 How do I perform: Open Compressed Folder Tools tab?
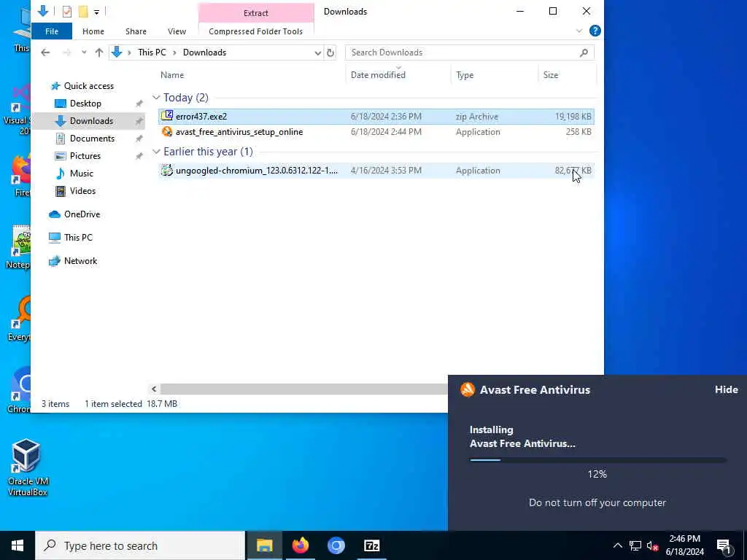pyautogui.click(x=255, y=31)
